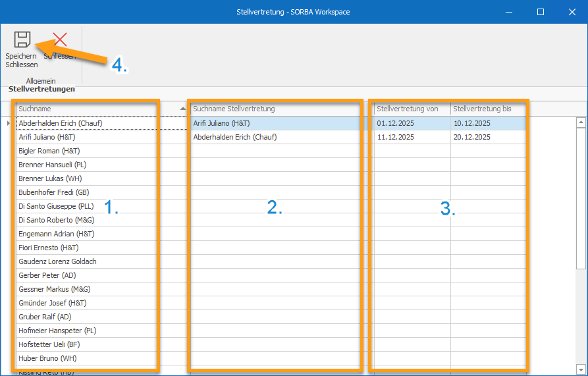Click the Suchname Stellvertretung column header
This screenshot has width=588, height=376.
[234, 109]
